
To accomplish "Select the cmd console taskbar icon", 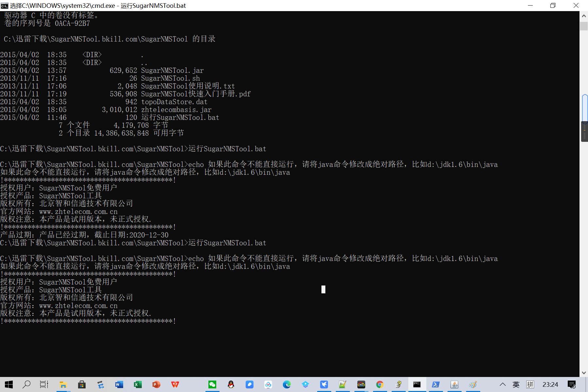I will point(417,384).
